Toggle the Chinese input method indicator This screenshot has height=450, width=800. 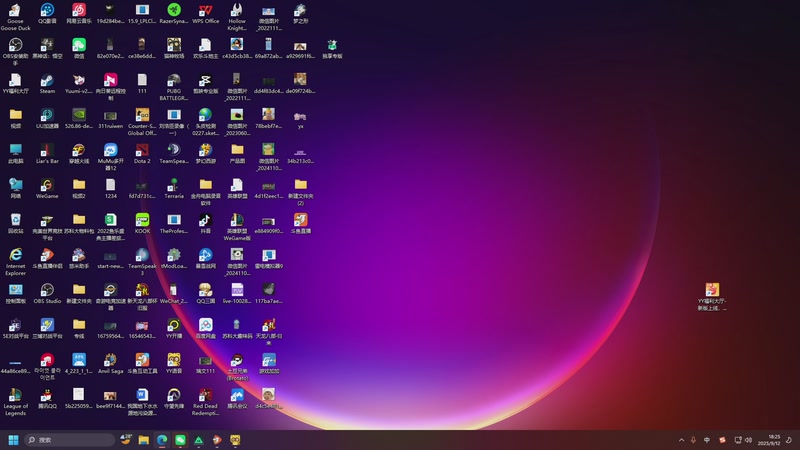707,440
